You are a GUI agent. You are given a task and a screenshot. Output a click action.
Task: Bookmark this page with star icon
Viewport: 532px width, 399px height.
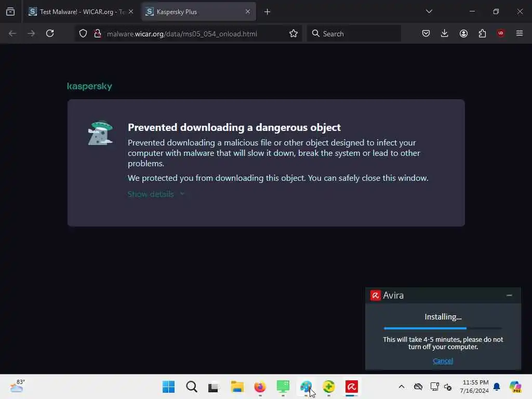pos(294,33)
